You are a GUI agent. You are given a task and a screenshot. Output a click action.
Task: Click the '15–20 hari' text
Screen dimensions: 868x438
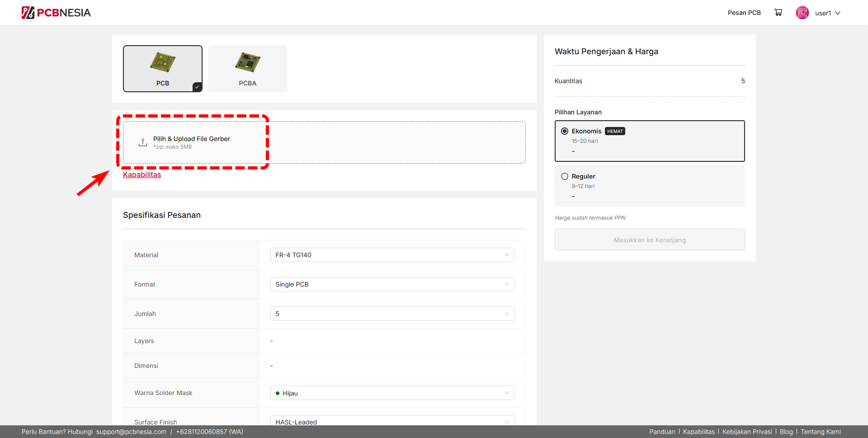click(x=585, y=141)
